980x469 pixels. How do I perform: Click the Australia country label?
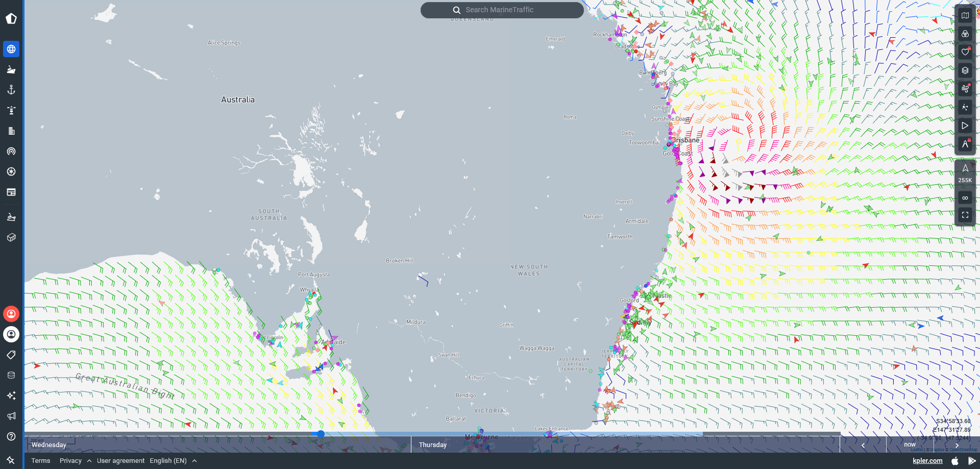pos(238,100)
